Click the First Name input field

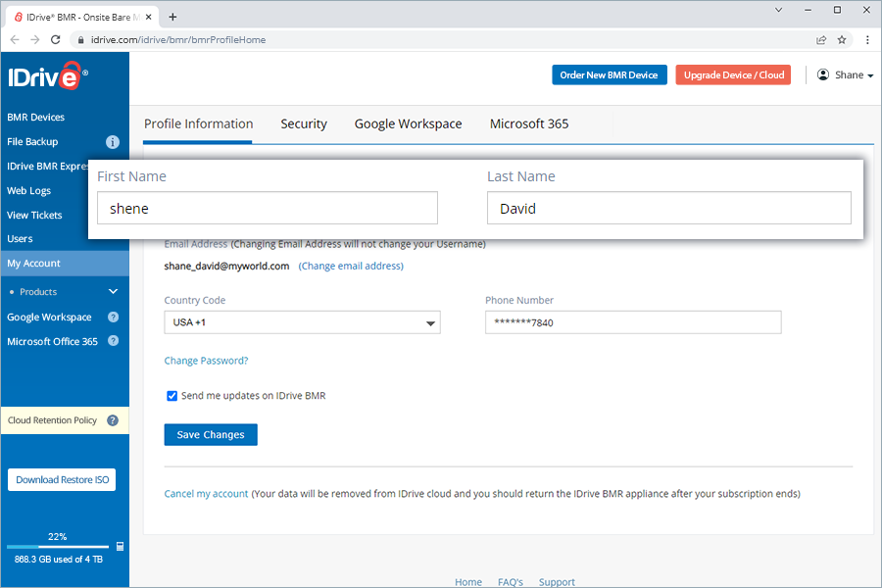pos(268,208)
